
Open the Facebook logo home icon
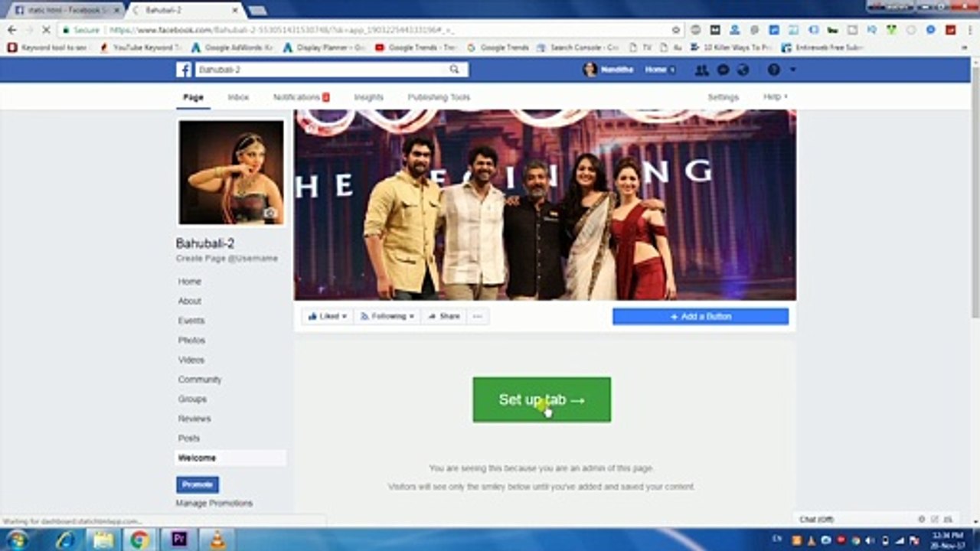coord(184,70)
